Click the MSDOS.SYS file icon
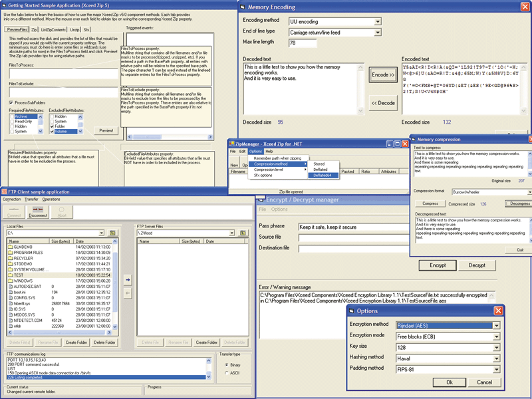This screenshot has width=532, height=399. click(11, 315)
